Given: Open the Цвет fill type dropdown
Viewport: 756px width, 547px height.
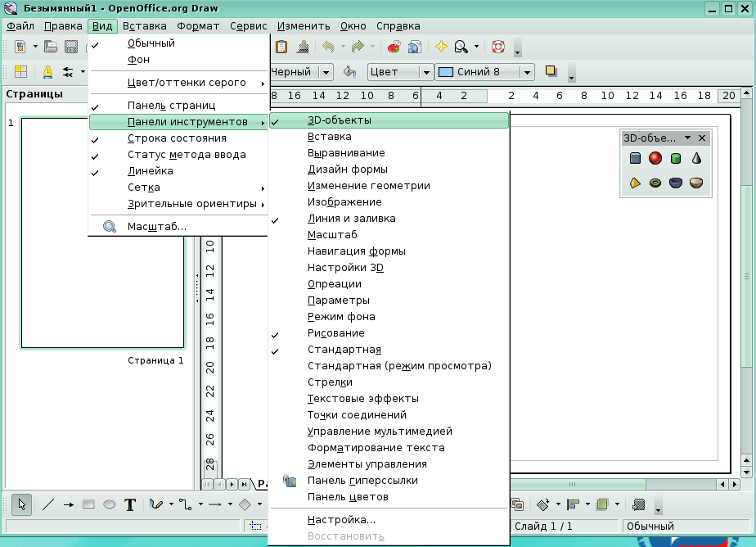Looking at the screenshot, I should [x=425, y=72].
